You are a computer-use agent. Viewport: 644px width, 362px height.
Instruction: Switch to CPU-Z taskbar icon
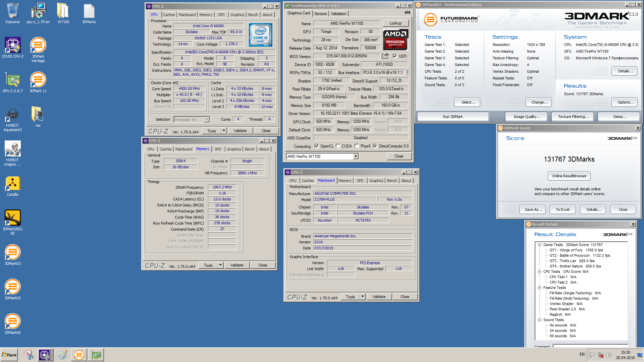pos(44,355)
